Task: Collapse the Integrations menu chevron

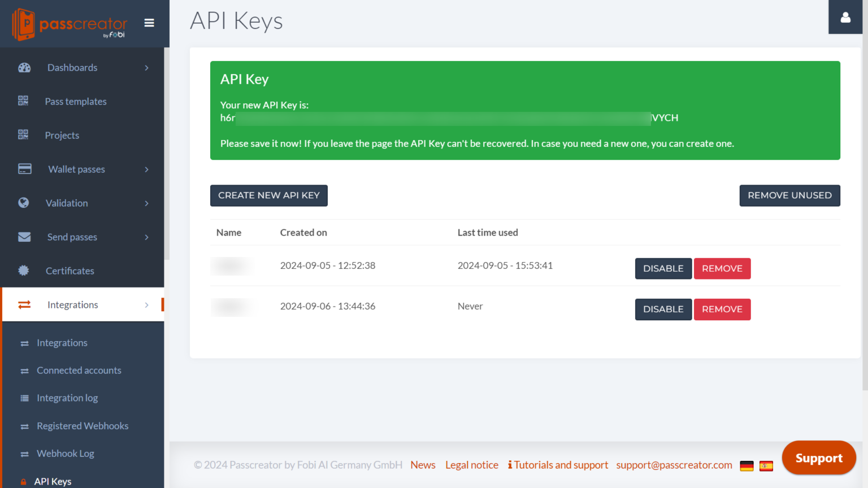Action: 147,305
